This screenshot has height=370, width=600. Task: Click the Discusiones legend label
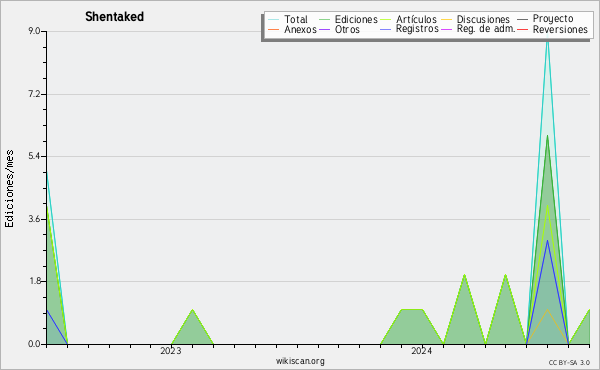483,19
